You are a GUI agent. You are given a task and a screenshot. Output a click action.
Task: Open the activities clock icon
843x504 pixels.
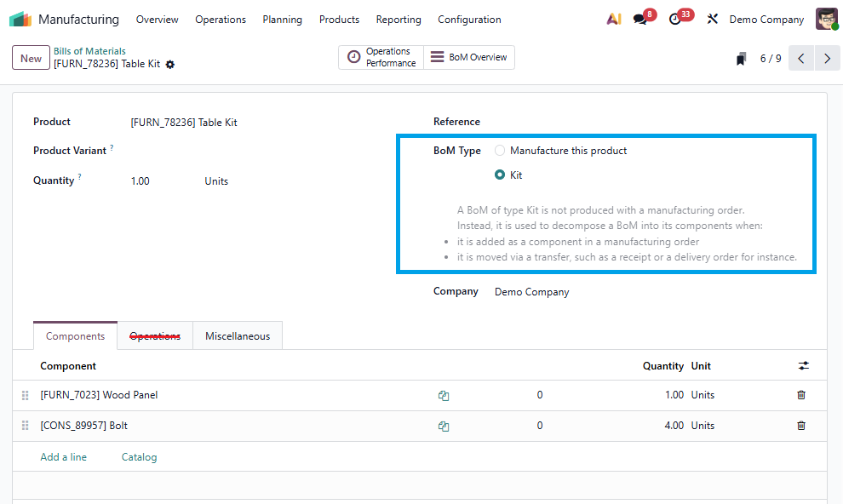(x=675, y=19)
